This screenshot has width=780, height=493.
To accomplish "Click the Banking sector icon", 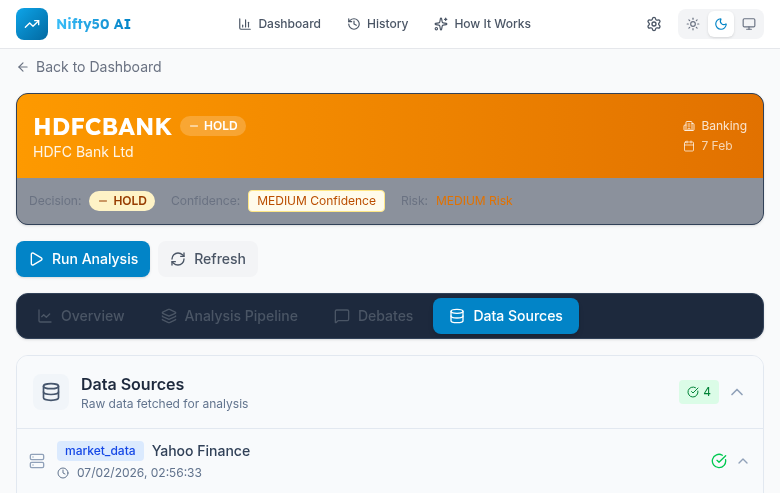I will pyautogui.click(x=688, y=126).
